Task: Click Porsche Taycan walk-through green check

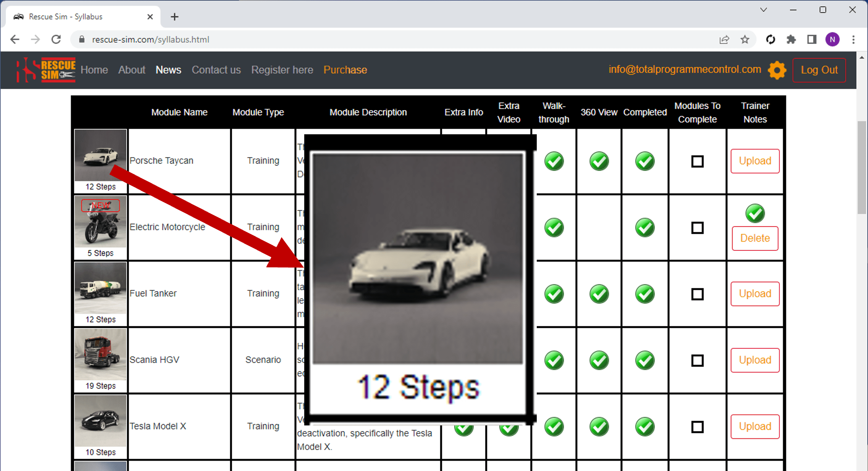Action: click(554, 161)
